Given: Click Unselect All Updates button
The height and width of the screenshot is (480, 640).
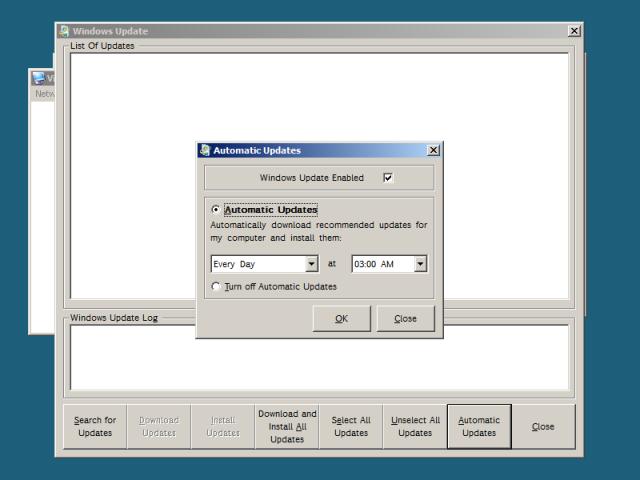Looking at the screenshot, I should tap(415, 427).
